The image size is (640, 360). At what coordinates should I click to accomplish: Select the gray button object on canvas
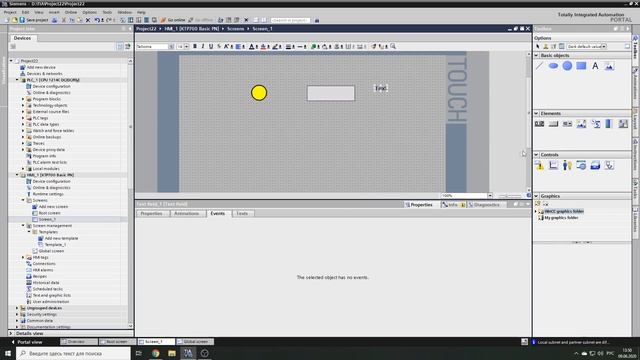(x=331, y=93)
